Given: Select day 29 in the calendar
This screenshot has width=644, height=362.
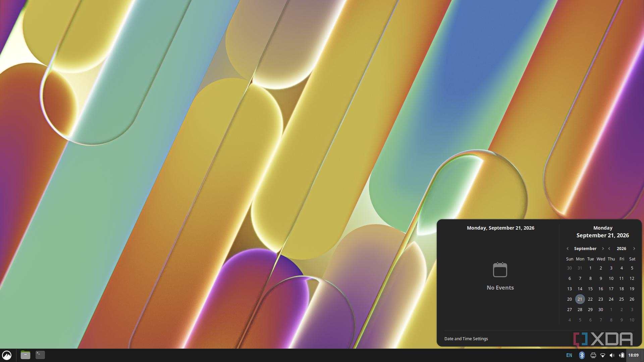Looking at the screenshot, I should (590, 310).
